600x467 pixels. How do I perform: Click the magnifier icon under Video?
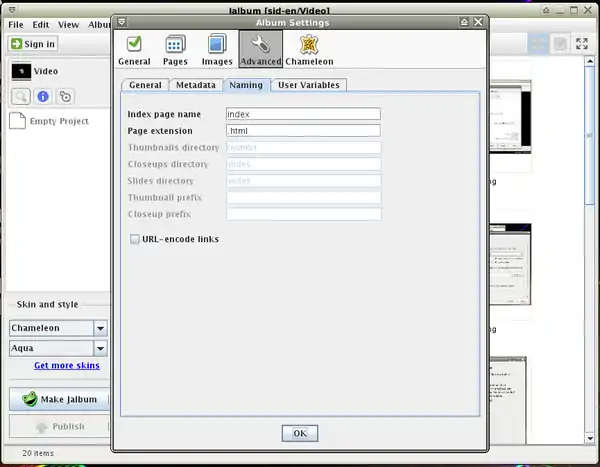point(20,97)
